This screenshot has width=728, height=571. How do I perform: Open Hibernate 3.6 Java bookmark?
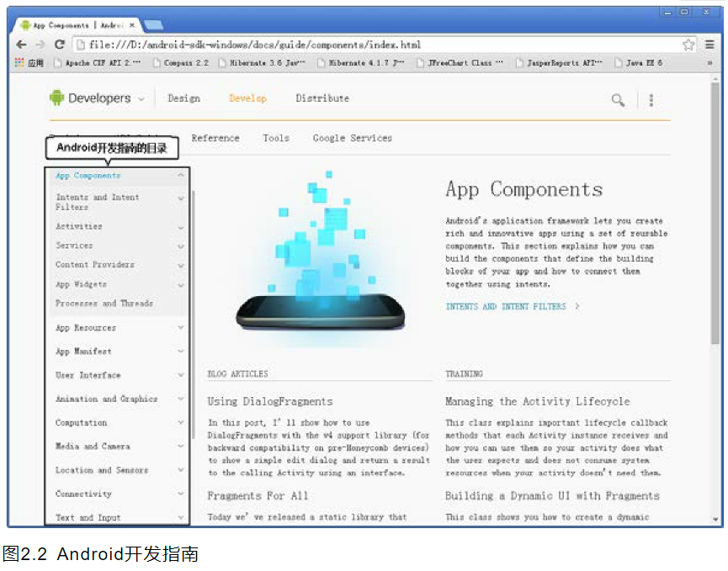(262, 62)
